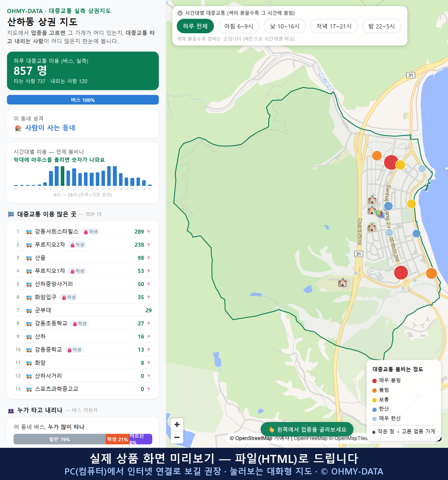Click the 학생 tag in the 강동서희스타힐스 row

[91, 232]
